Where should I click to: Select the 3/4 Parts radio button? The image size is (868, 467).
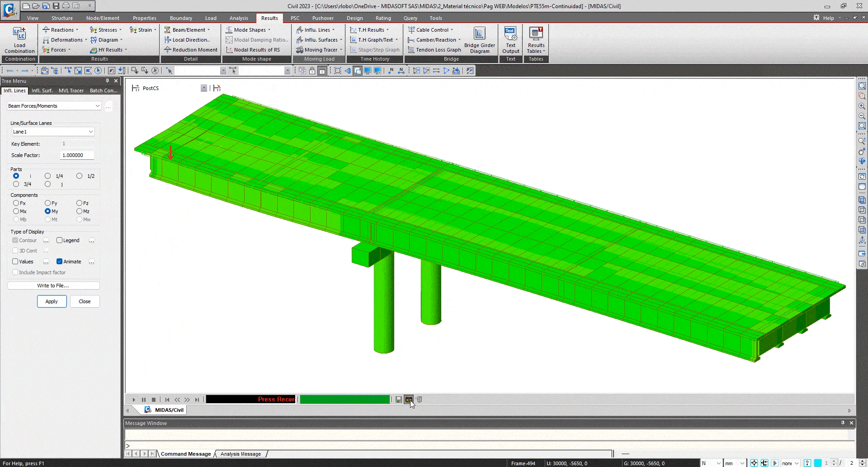tap(16, 184)
